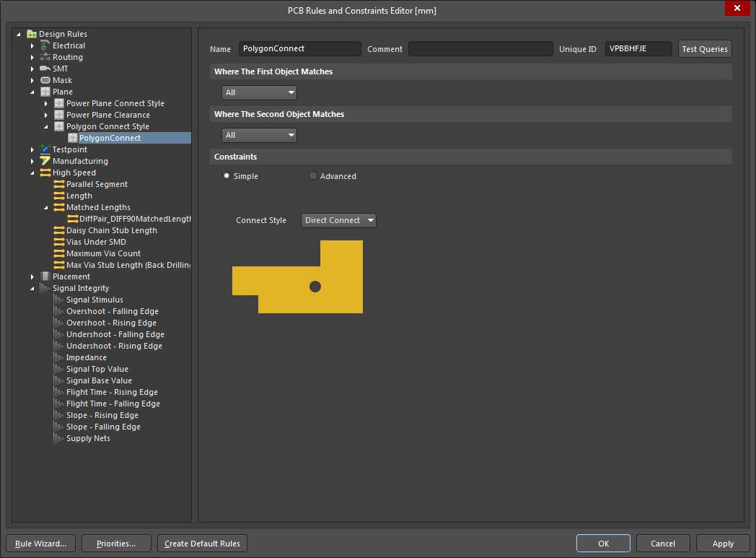Click the Placement category icon

click(x=45, y=276)
